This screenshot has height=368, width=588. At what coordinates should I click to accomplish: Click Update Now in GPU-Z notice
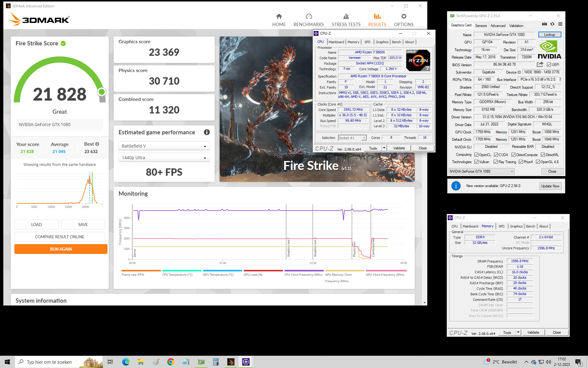coord(550,186)
